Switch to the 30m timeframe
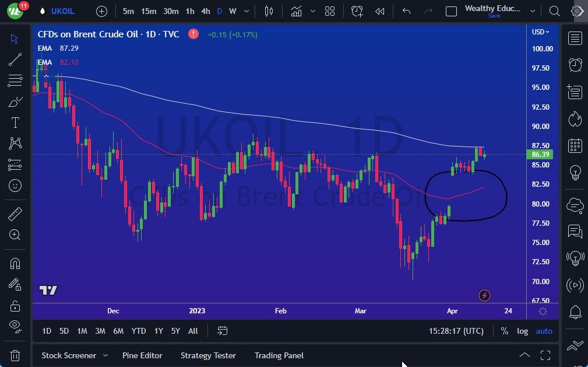 [x=171, y=11]
